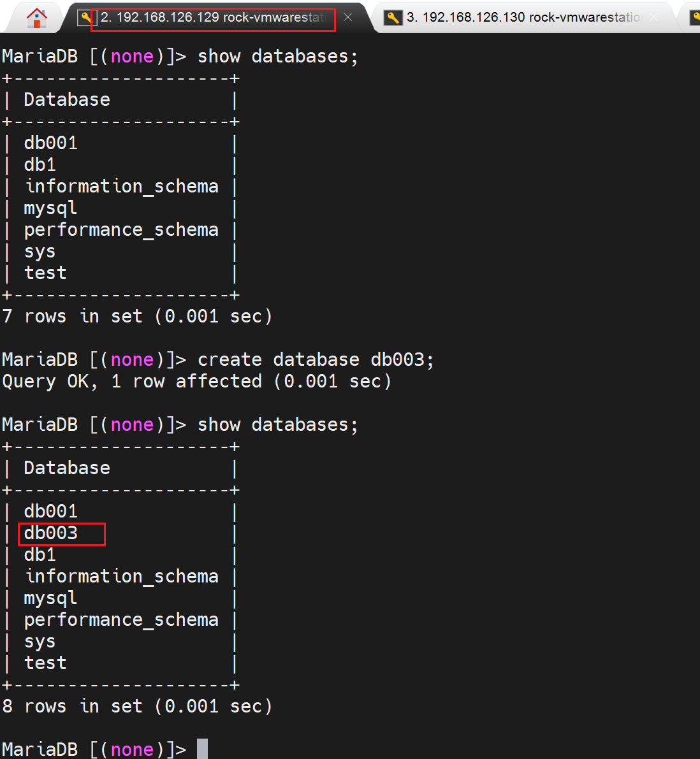The height and width of the screenshot is (759, 700).
Task: Click the key icon on the 192.168.126.130 tab
Action: (x=393, y=18)
